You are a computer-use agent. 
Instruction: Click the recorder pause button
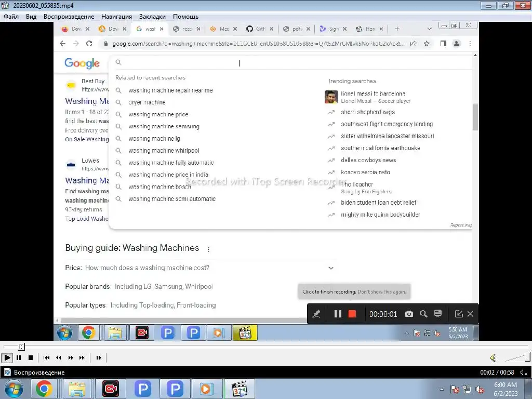pyautogui.click(x=338, y=314)
